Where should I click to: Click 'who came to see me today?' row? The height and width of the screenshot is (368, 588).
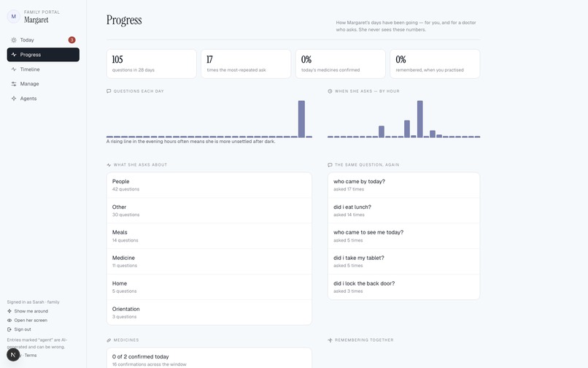point(404,236)
